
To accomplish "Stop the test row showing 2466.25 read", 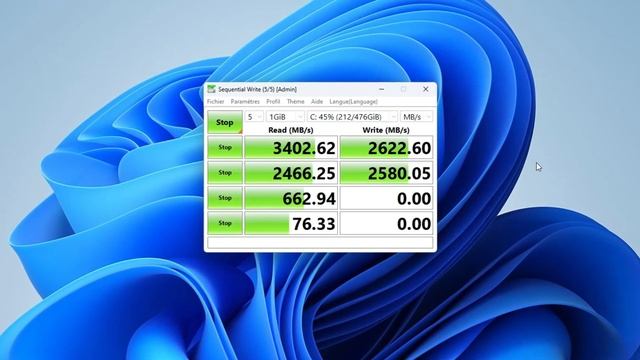I will tap(225, 173).
